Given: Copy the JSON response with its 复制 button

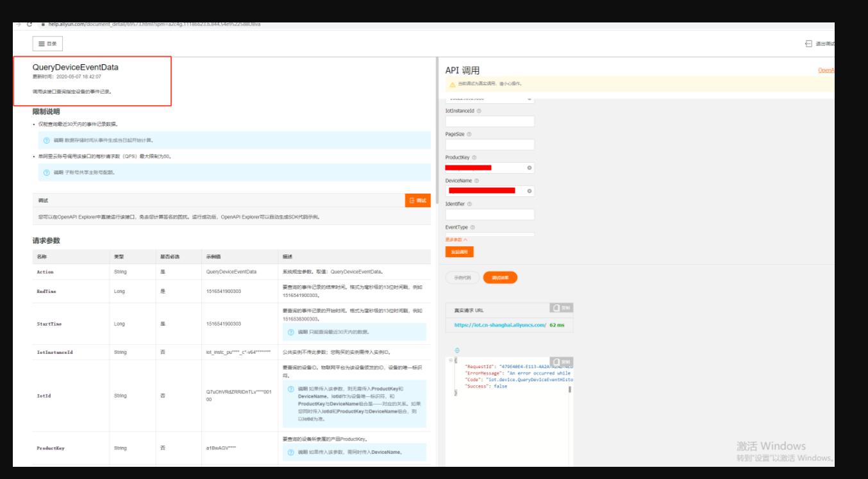Looking at the screenshot, I should 562,362.
